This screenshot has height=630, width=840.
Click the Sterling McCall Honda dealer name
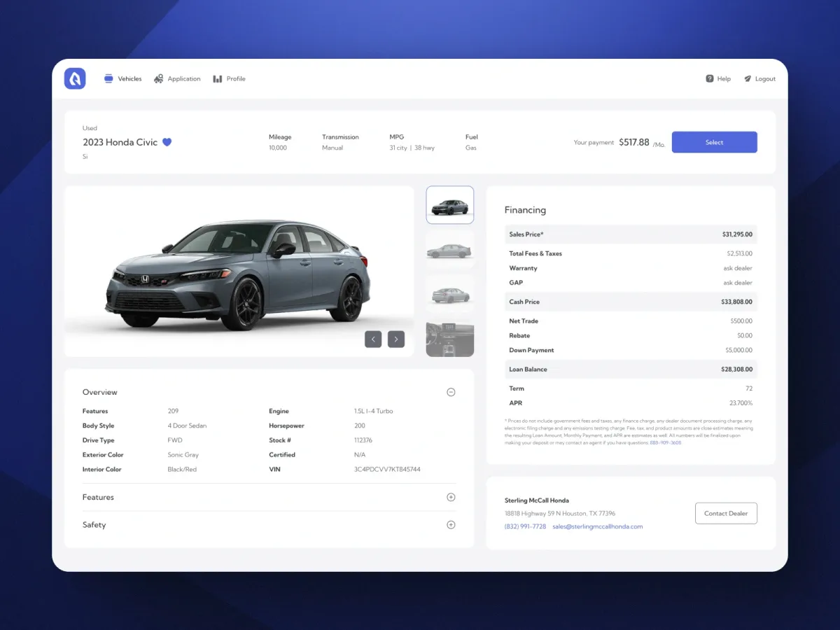tap(537, 500)
